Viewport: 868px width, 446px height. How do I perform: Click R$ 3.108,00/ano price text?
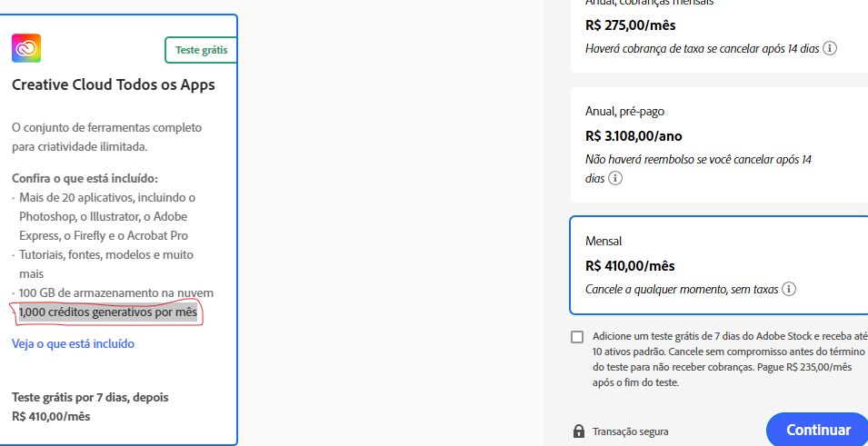point(634,135)
